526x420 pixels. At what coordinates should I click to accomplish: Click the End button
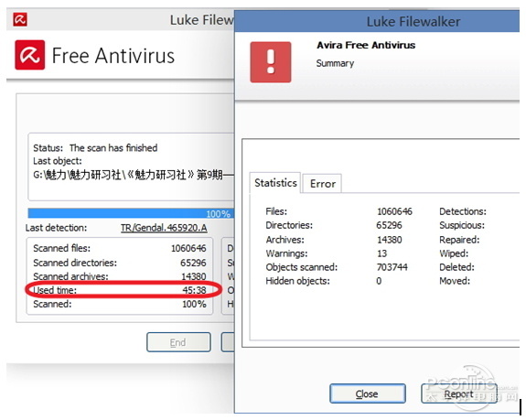click(x=178, y=342)
